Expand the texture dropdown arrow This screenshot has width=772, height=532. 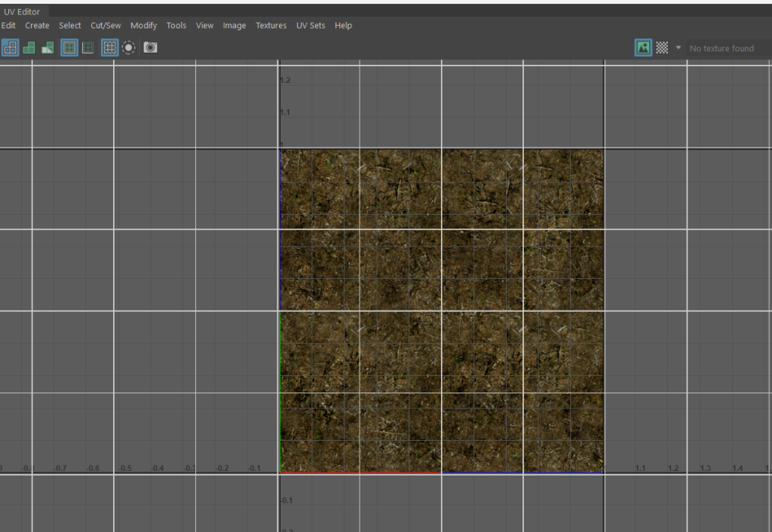[678, 47]
